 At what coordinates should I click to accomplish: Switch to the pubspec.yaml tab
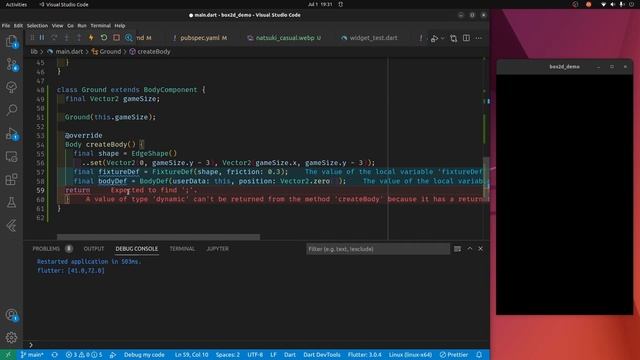(200, 38)
